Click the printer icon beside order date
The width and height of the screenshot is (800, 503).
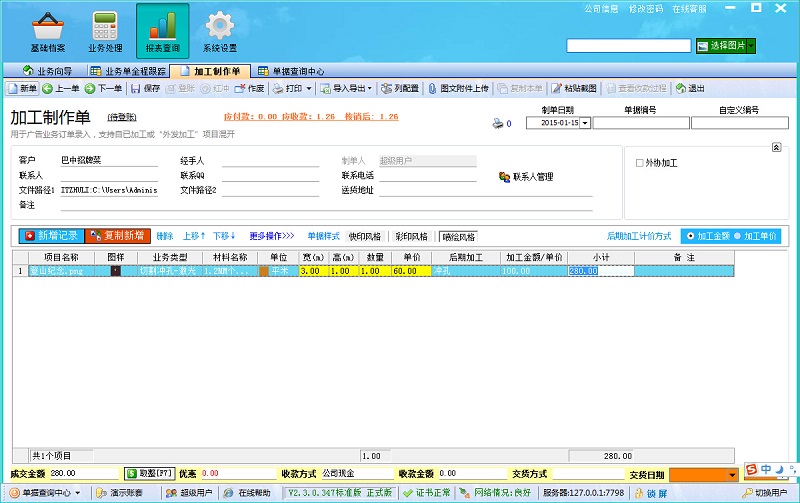coord(497,124)
